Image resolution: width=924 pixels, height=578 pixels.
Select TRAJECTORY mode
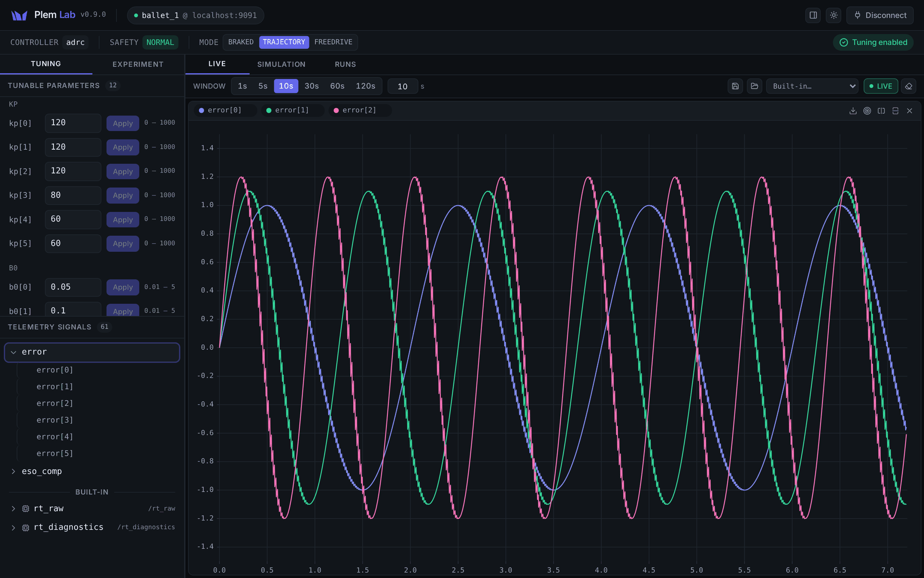coord(284,42)
